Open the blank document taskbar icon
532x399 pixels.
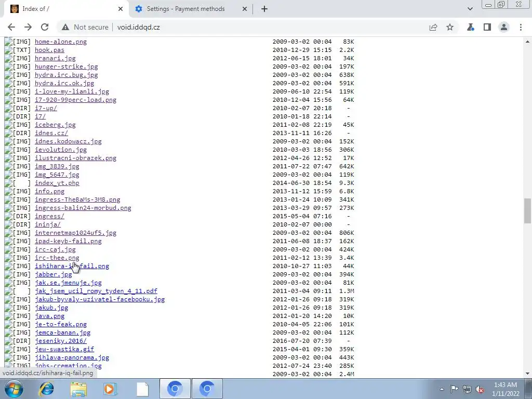[x=142, y=389]
